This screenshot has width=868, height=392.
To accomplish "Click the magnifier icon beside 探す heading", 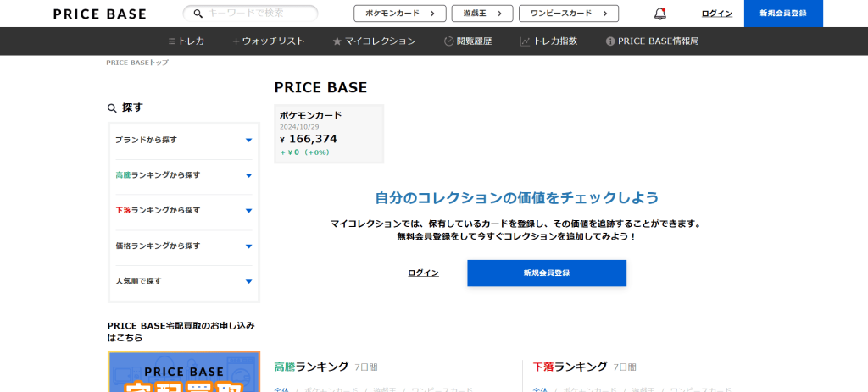I will click(112, 108).
